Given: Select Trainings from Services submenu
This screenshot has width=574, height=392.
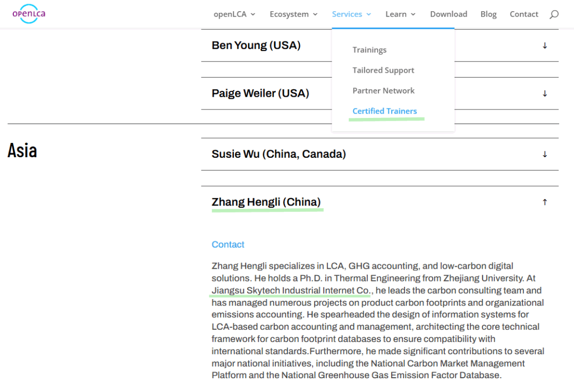Looking at the screenshot, I should click(369, 50).
